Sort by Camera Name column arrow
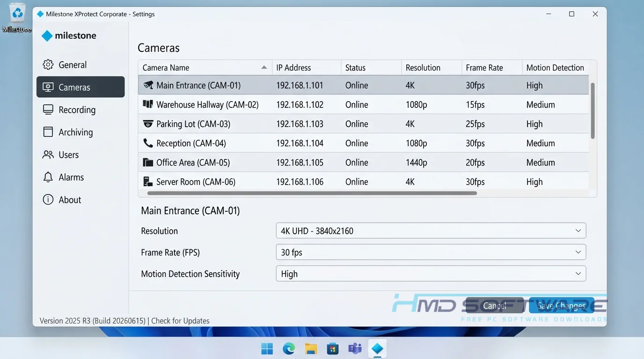644x359 pixels. (264, 67)
